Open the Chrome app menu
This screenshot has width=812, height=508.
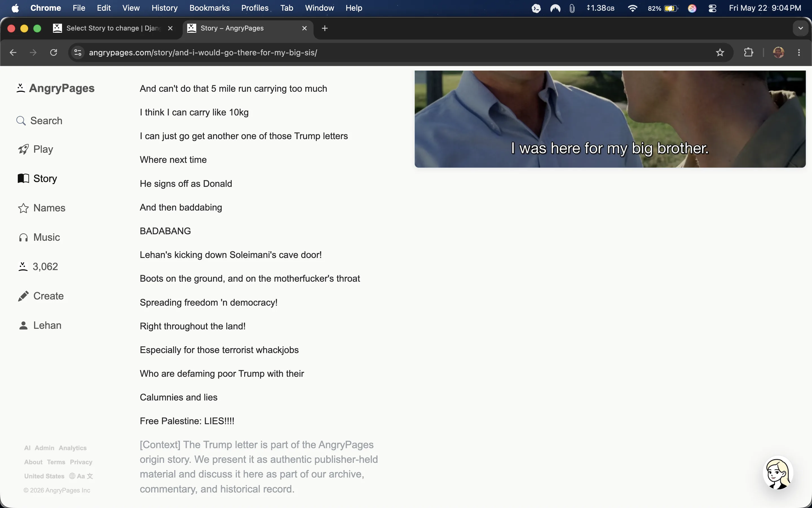(46, 8)
